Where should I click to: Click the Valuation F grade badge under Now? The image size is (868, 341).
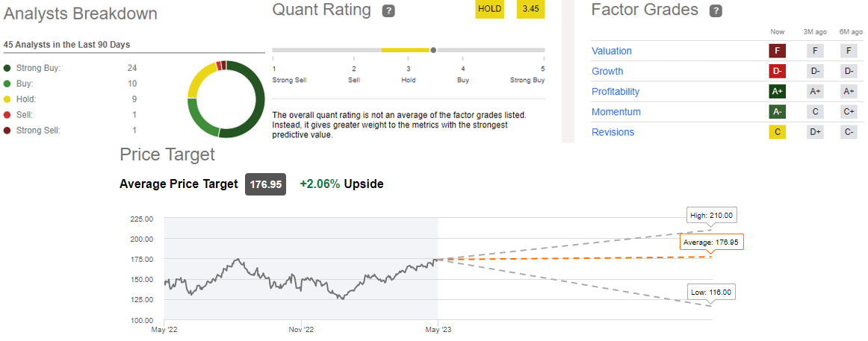tap(777, 51)
